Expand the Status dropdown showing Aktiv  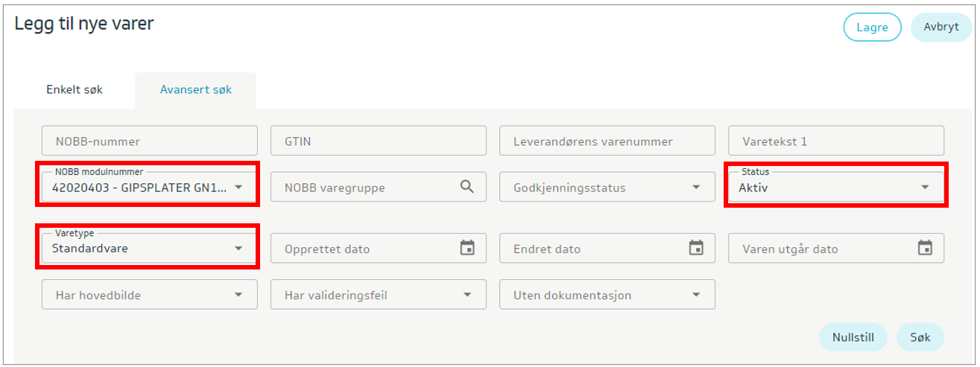click(925, 188)
